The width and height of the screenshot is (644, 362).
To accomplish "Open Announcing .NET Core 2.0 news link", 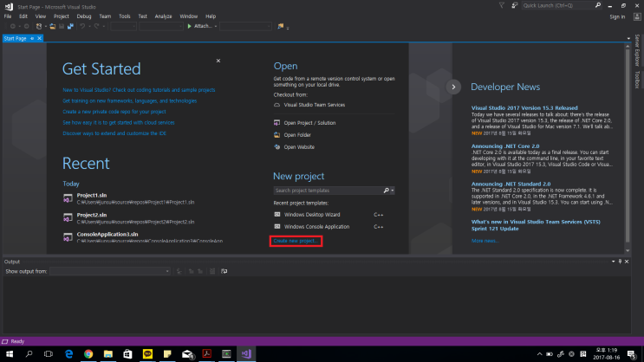I will pyautogui.click(x=505, y=146).
